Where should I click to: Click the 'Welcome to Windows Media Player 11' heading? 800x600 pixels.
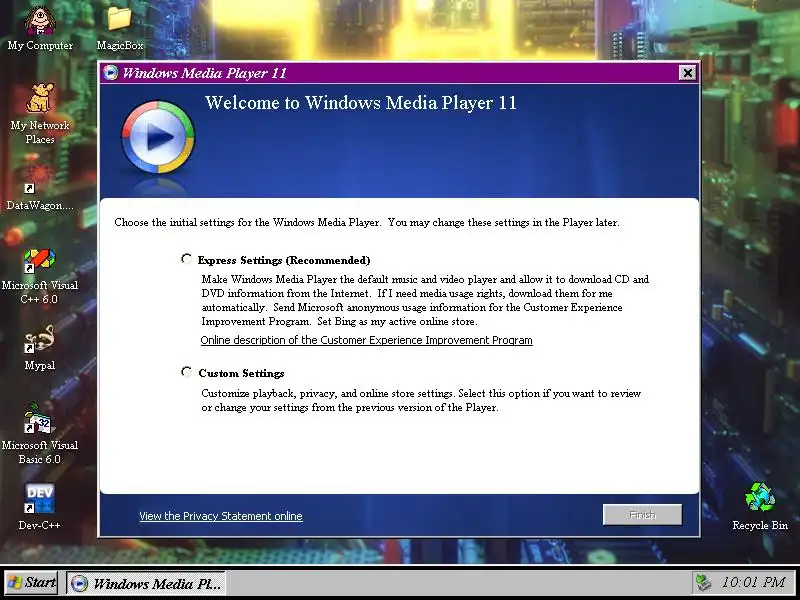(361, 103)
